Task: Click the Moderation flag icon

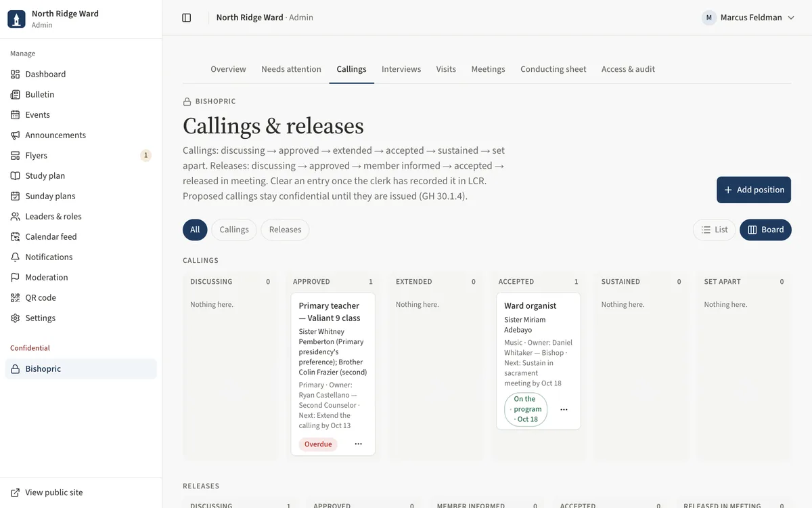Action: tap(15, 277)
